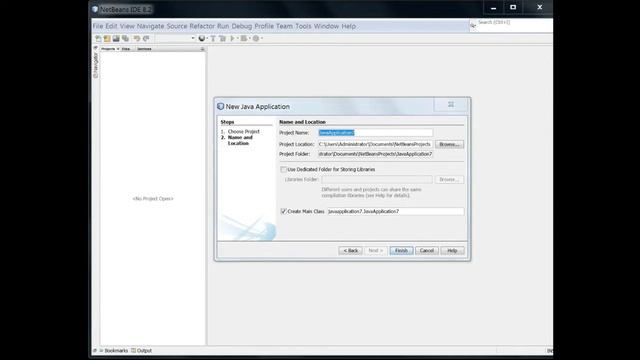
Task: Open the Refactor menu
Action: pyautogui.click(x=202, y=26)
